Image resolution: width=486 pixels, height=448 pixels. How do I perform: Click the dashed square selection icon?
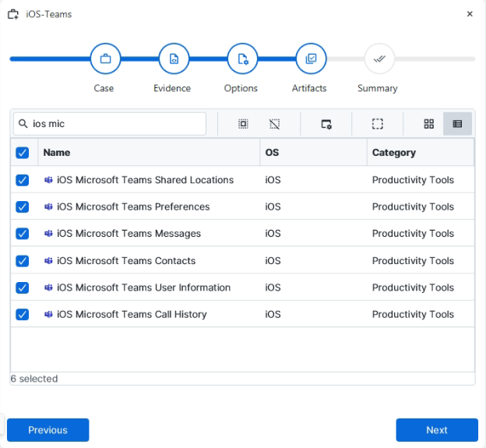[377, 124]
